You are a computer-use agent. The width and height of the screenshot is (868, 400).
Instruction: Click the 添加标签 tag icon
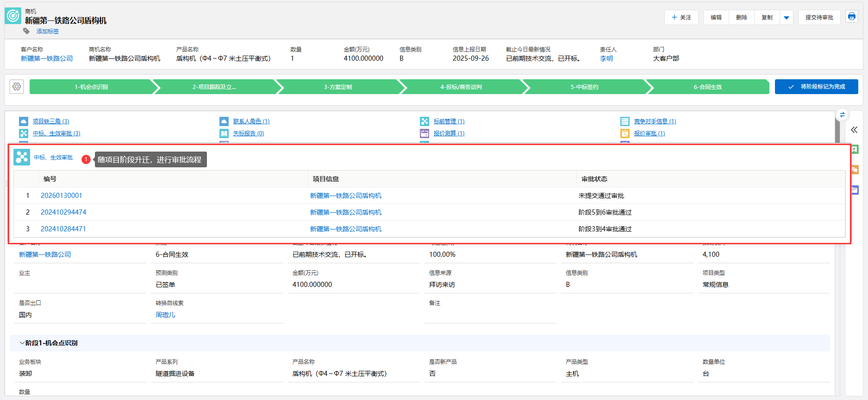pyautogui.click(x=26, y=31)
